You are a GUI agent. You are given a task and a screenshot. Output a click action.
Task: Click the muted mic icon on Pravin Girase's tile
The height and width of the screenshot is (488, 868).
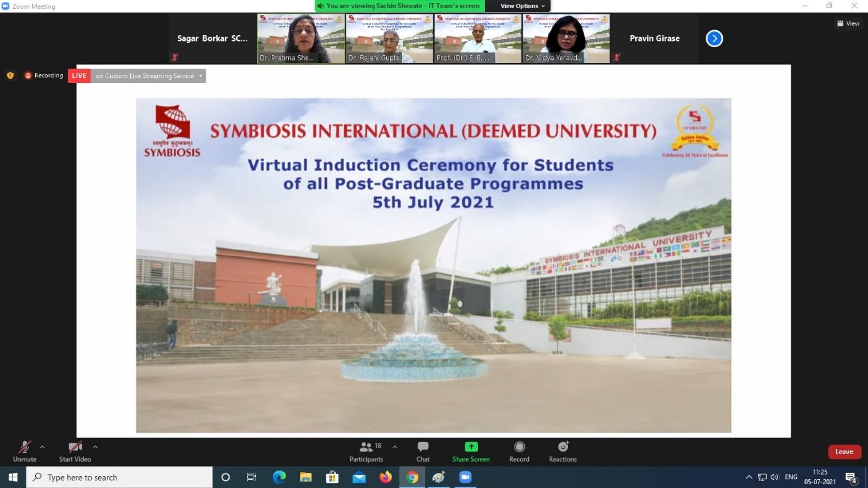tap(616, 57)
